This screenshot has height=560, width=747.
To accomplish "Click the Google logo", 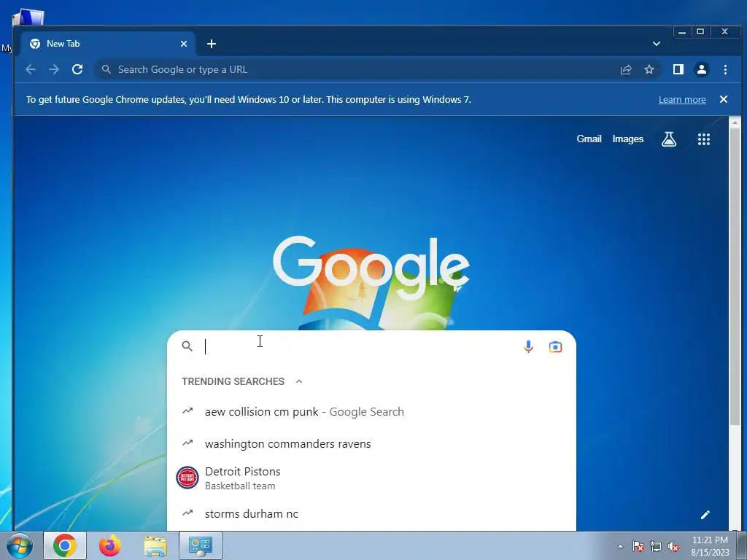I will [x=371, y=268].
